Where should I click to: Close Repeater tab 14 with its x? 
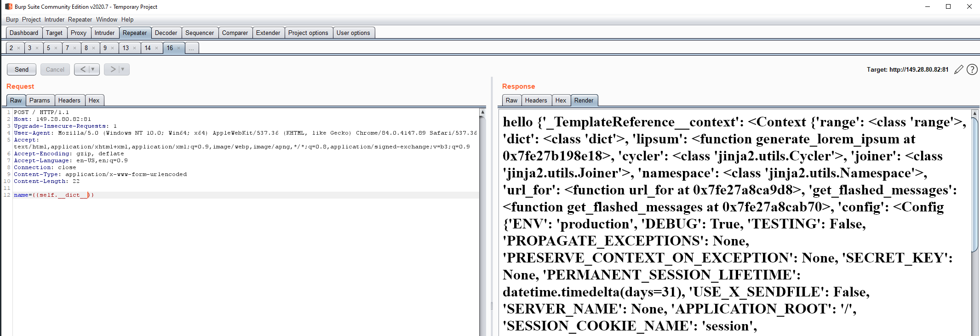(157, 48)
